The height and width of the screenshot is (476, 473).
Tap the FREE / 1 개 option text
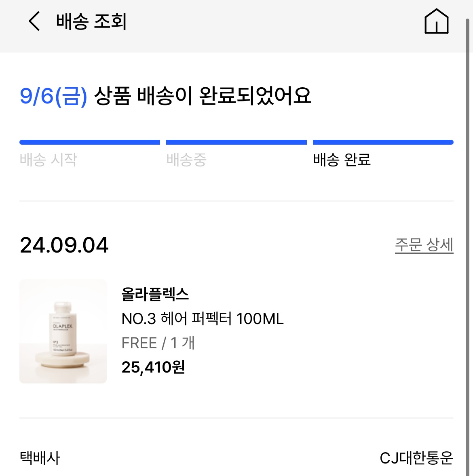point(158,343)
